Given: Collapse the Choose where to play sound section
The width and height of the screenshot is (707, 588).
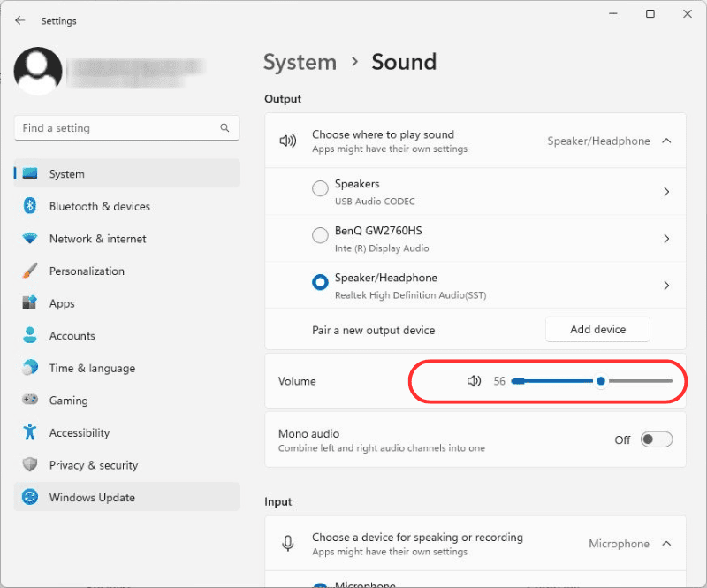Looking at the screenshot, I should coord(666,141).
